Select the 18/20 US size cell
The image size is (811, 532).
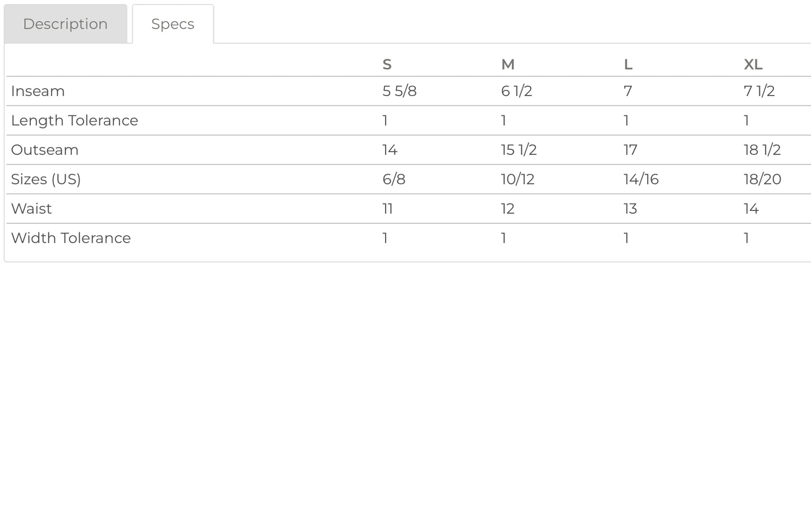762,179
